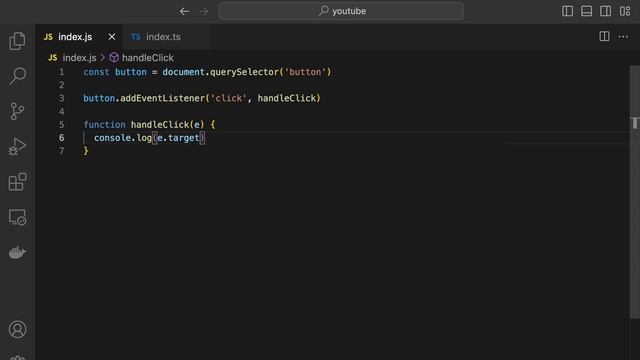Viewport: 640px width, 360px height.
Task: Click the cube symbol icon in breadcrumb
Action: coord(114,58)
